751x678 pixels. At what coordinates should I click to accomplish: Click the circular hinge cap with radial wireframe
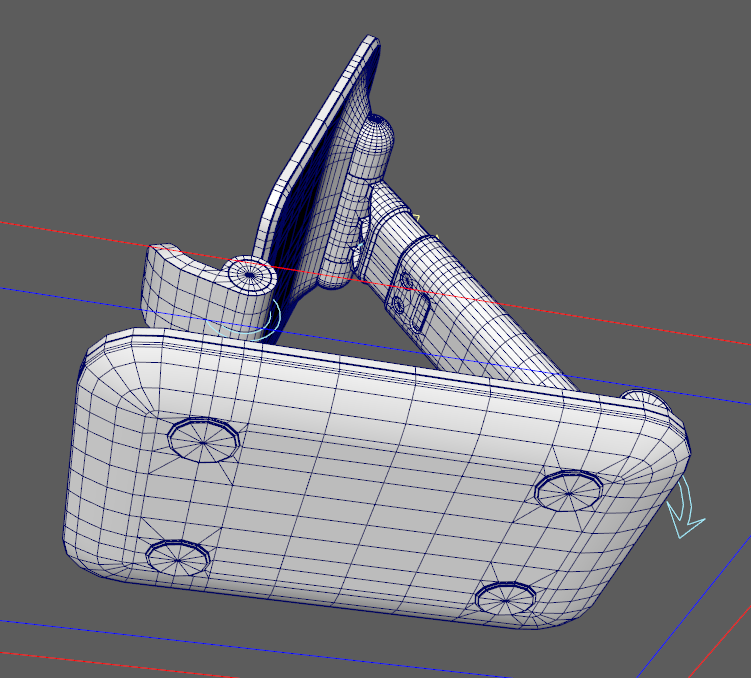point(251,274)
